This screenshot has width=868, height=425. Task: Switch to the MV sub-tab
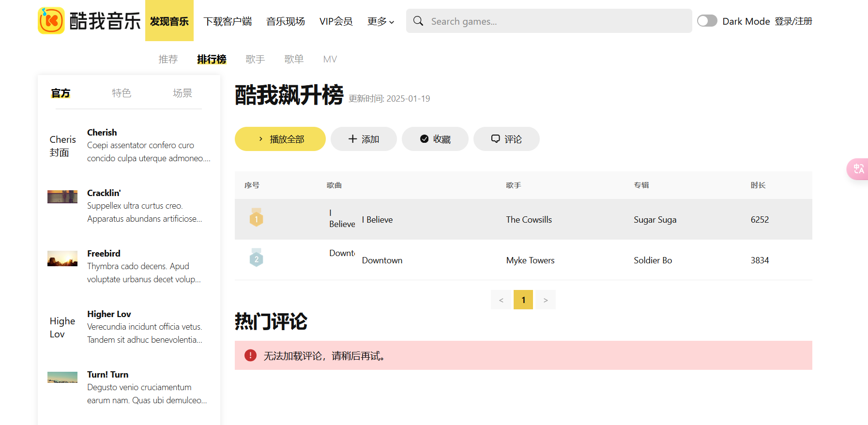point(330,59)
